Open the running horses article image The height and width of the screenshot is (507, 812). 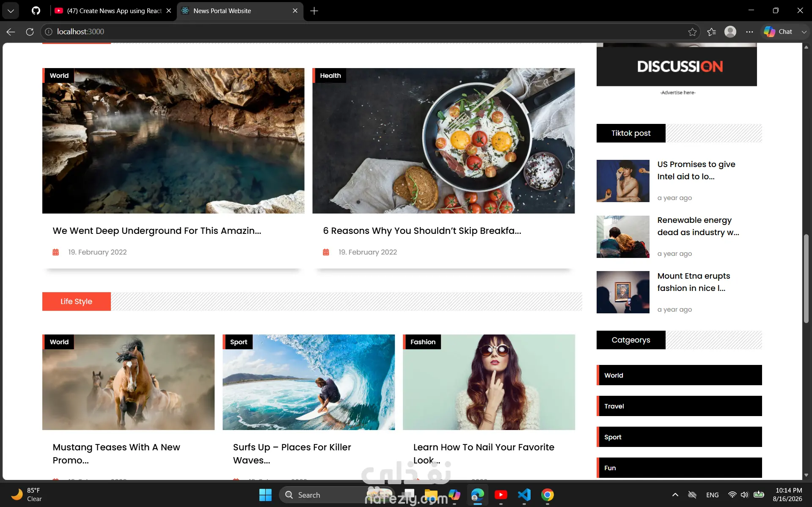[128, 382]
